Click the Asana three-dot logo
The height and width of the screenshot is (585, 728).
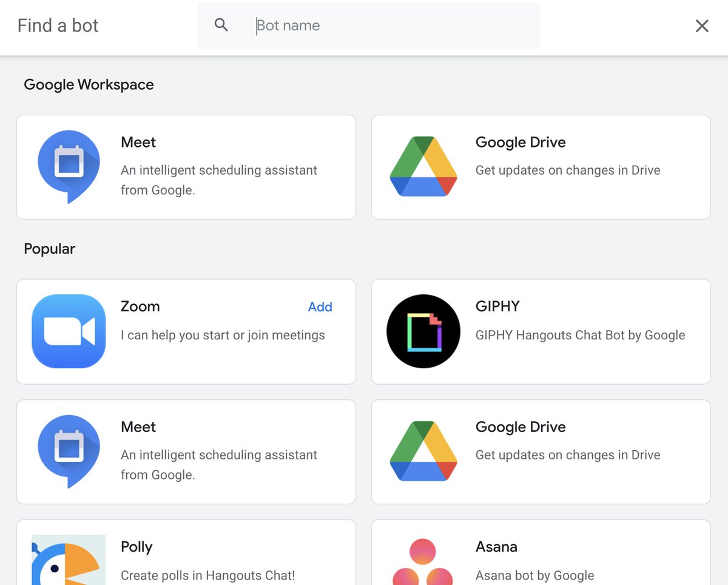click(x=423, y=561)
